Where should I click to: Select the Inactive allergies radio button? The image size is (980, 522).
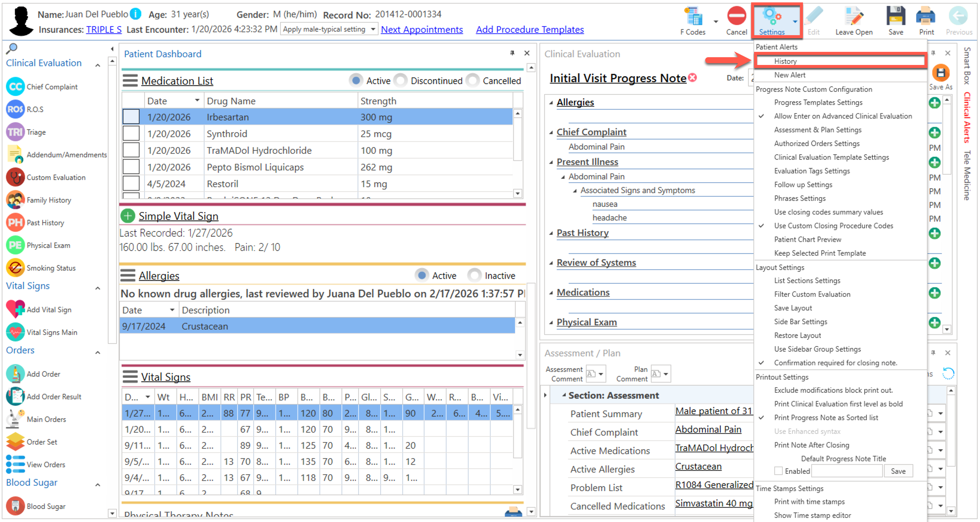click(474, 275)
